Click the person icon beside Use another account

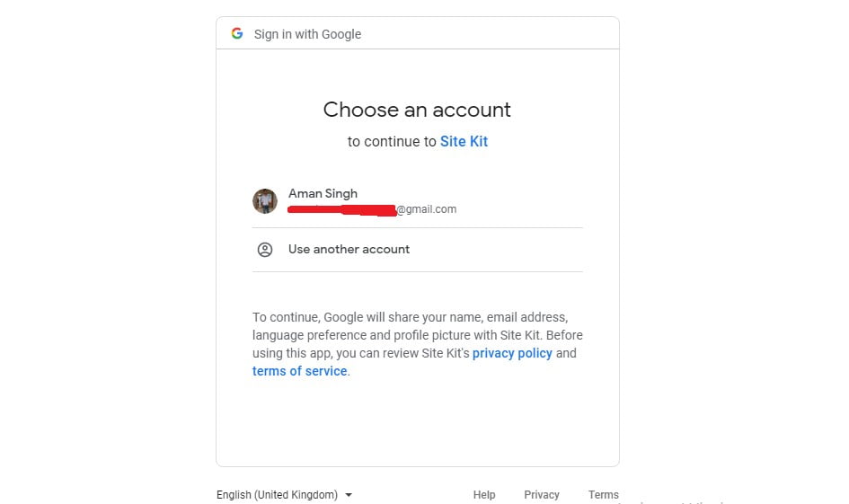click(265, 250)
